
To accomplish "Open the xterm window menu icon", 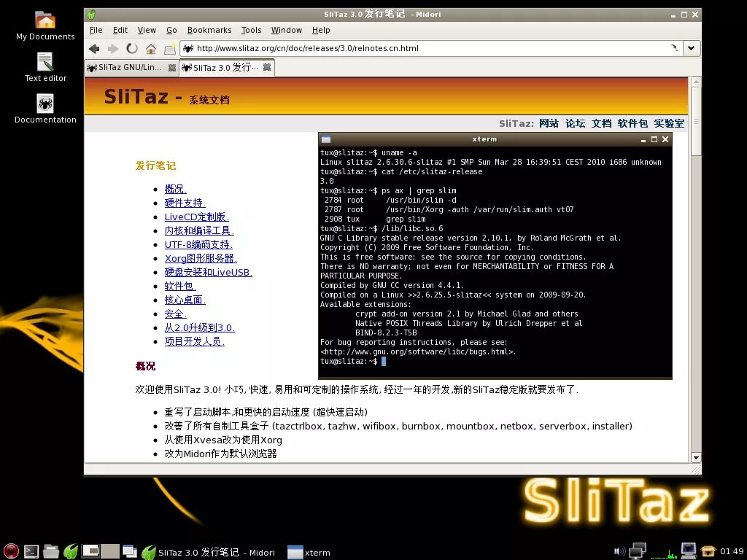I will (x=326, y=139).
